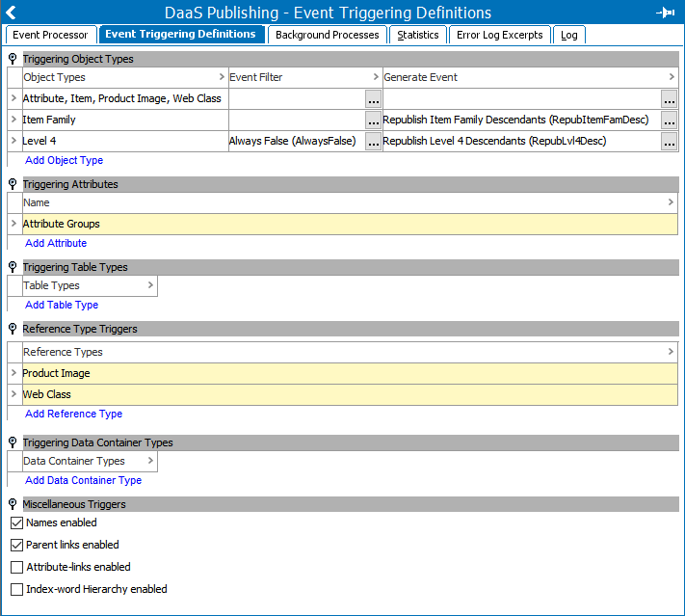Click Data Container Types column header arrow
Viewport: 685px width, 616px height.
coord(150,461)
